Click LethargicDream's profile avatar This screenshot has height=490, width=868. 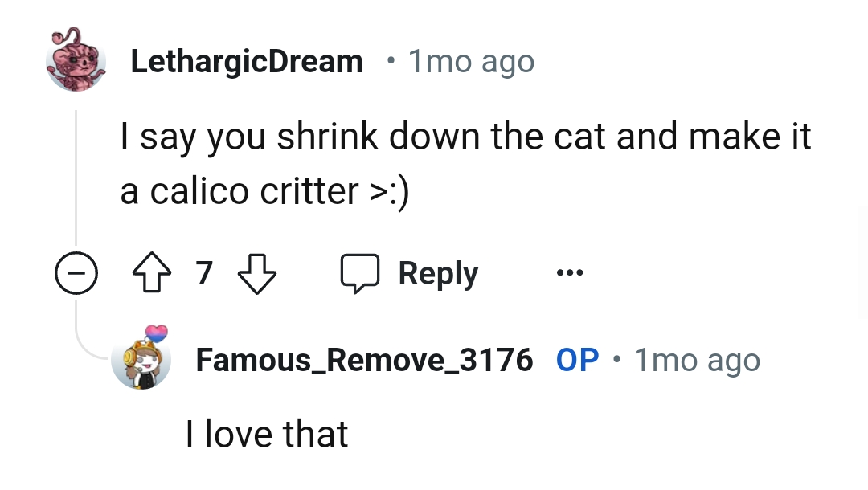pyautogui.click(x=76, y=60)
